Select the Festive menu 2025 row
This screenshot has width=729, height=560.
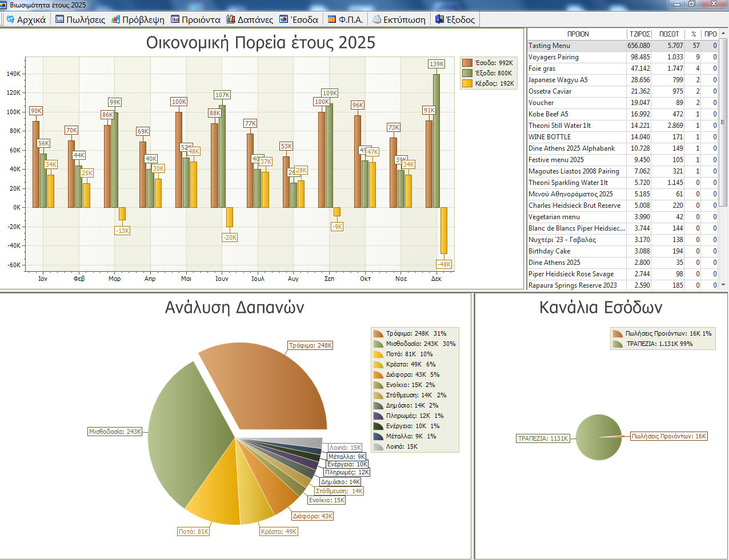[x=623, y=160]
